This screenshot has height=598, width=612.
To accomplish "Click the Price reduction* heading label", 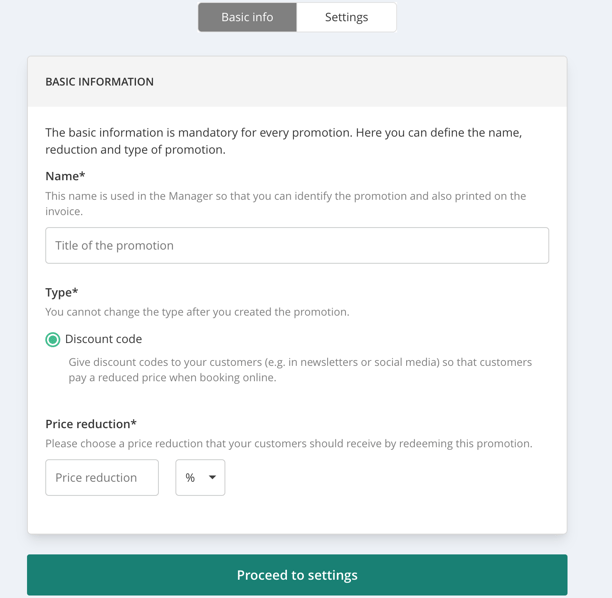I will pos(91,424).
